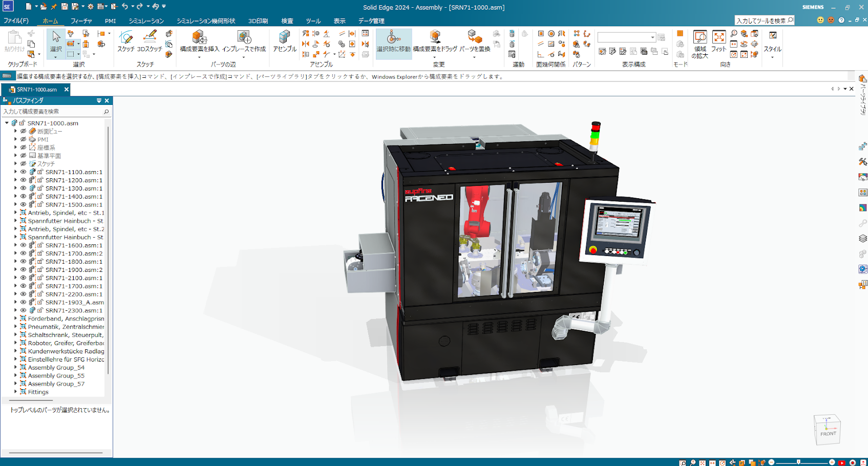Click 構成要素をドラッグ (Drag Component)
Screen dimensions: 868x466
click(x=435, y=42)
